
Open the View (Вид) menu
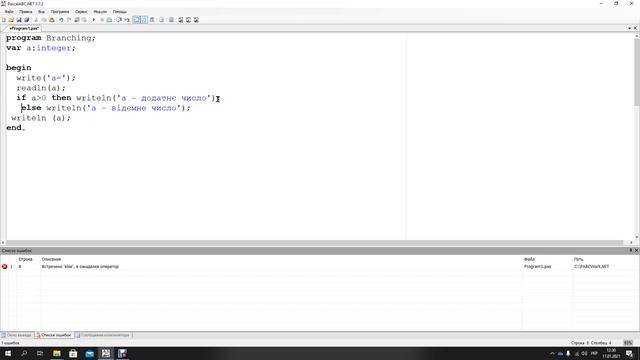[41, 11]
